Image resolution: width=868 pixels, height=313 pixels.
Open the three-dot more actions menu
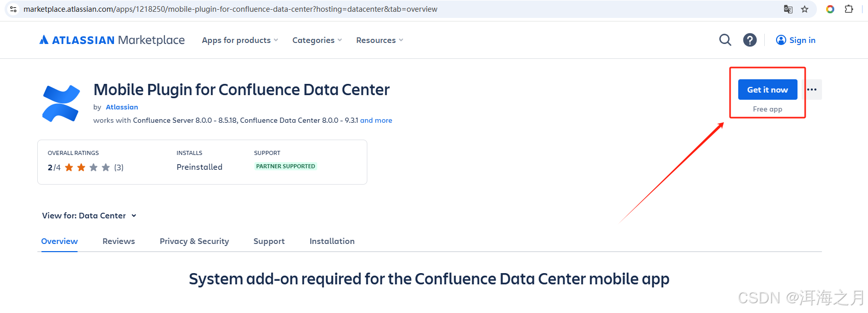click(812, 90)
